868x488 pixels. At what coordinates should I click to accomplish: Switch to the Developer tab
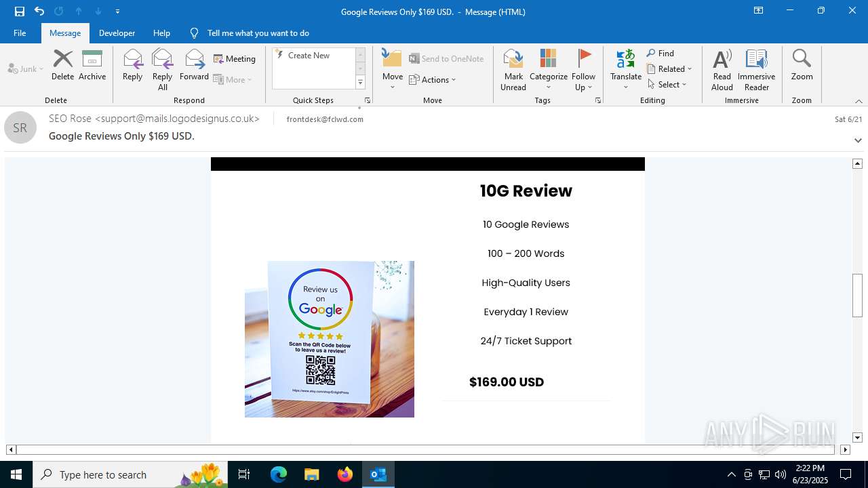117,33
